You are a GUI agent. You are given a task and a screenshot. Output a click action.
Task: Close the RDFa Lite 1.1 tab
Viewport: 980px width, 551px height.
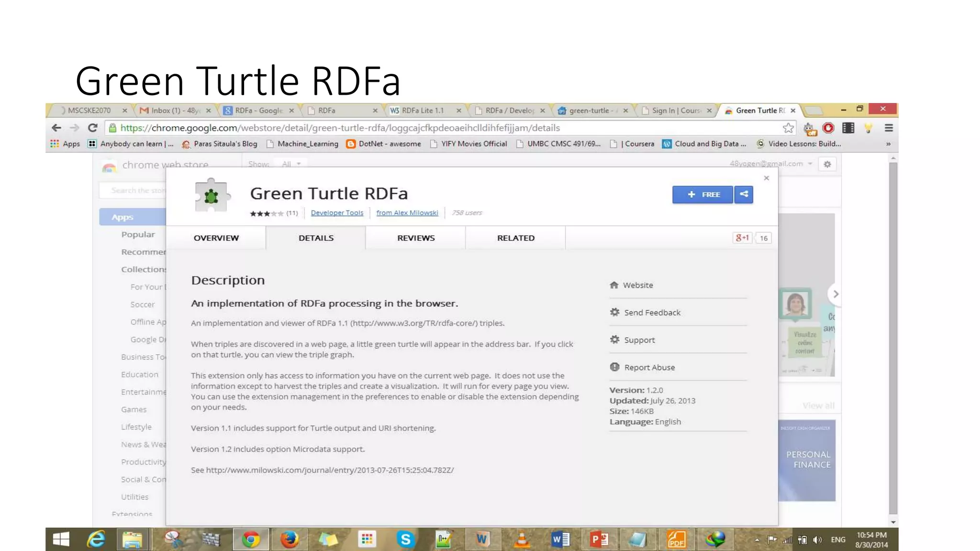tap(459, 110)
